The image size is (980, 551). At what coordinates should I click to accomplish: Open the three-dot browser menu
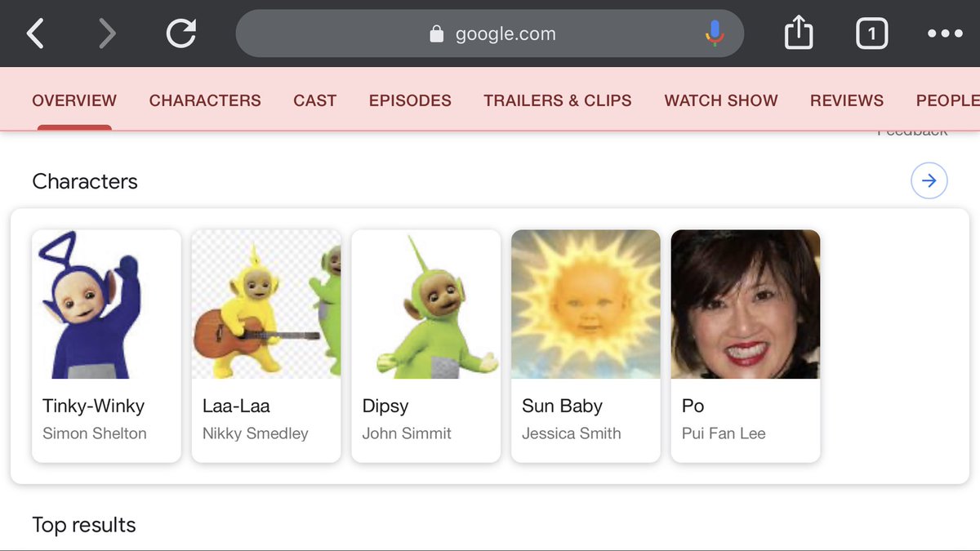945,33
